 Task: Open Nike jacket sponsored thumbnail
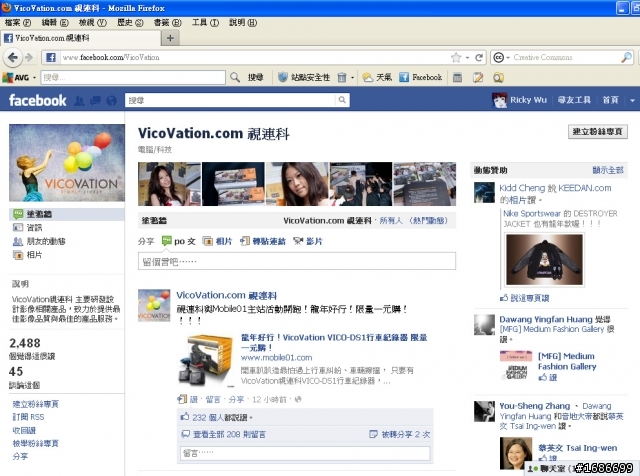coord(544,259)
